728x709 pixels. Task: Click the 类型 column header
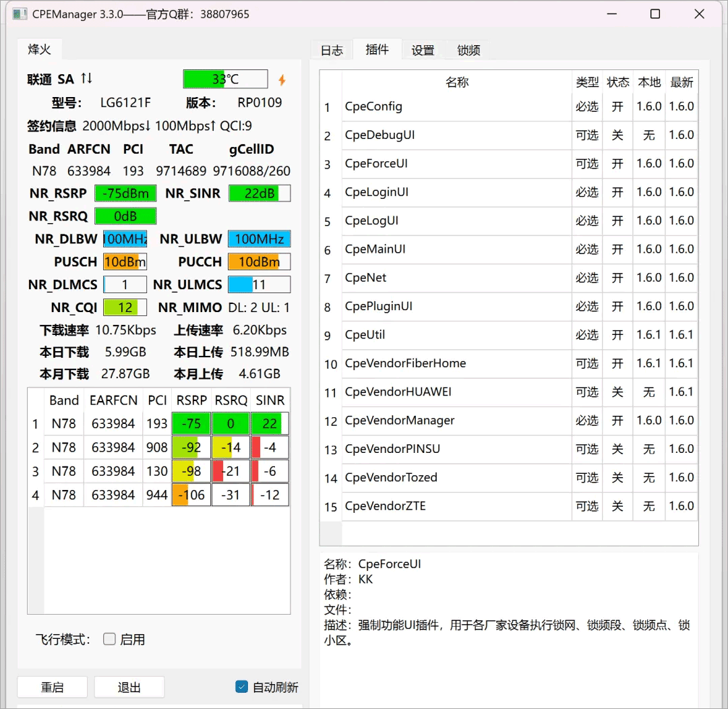587,82
